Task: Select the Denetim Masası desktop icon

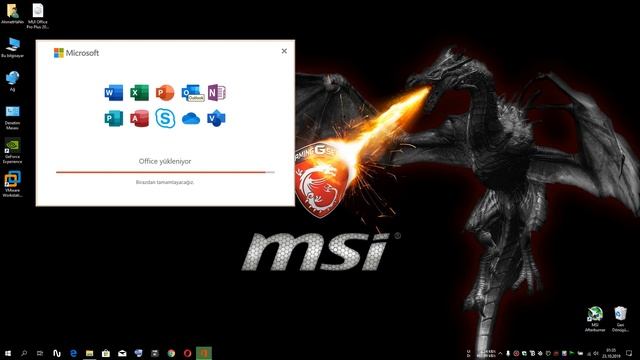Action: [12, 118]
